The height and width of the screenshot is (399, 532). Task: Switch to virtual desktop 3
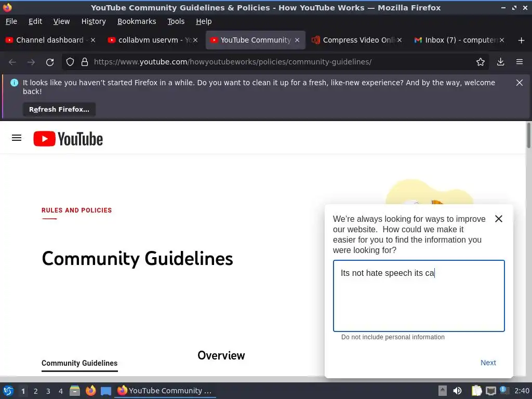[x=48, y=391]
